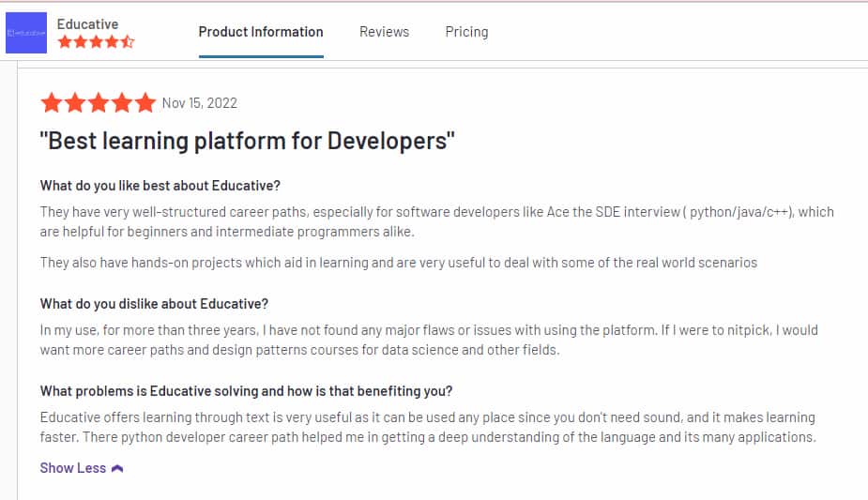Click the title "Best learning platform for Developers"
The height and width of the screenshot is (500, 868).
coord(248,141)
